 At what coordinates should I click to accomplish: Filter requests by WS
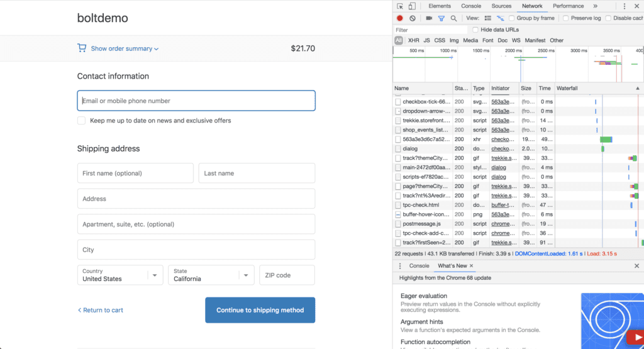[x=516, y=40]
